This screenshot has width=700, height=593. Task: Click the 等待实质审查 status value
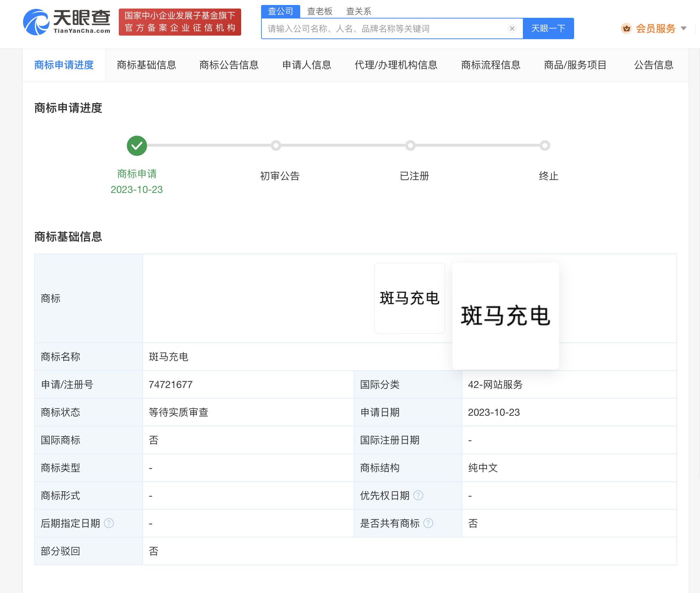[x=179, y=412]
